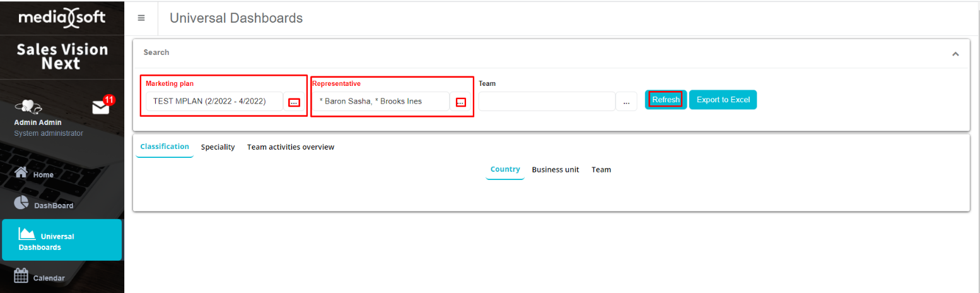Open the Marketing plan selector ellipsis
The width and height of the screenshot is (980, 293).
pyautogui.click(x=294, y=102)
